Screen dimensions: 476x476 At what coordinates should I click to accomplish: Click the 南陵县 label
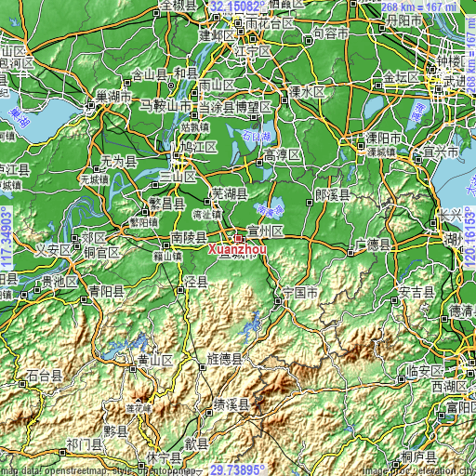(189, 238)
